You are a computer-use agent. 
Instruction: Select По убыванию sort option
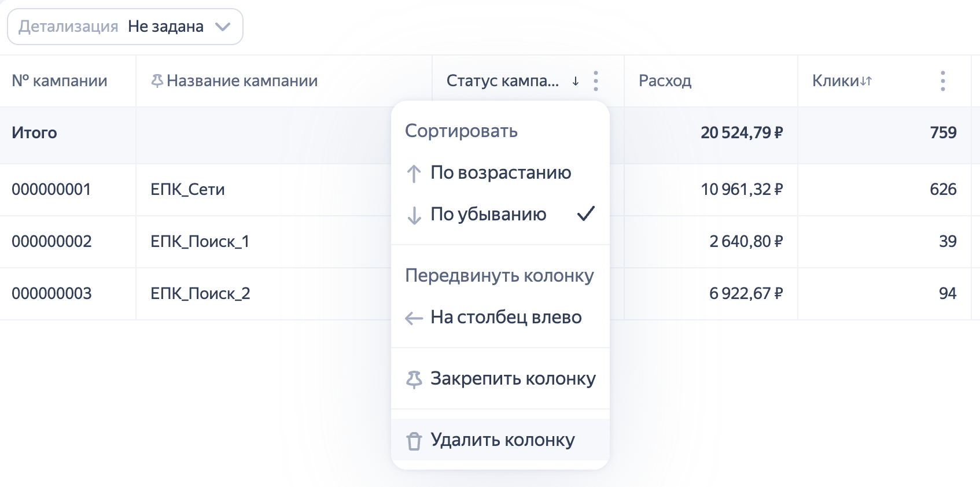pos(488,215)
